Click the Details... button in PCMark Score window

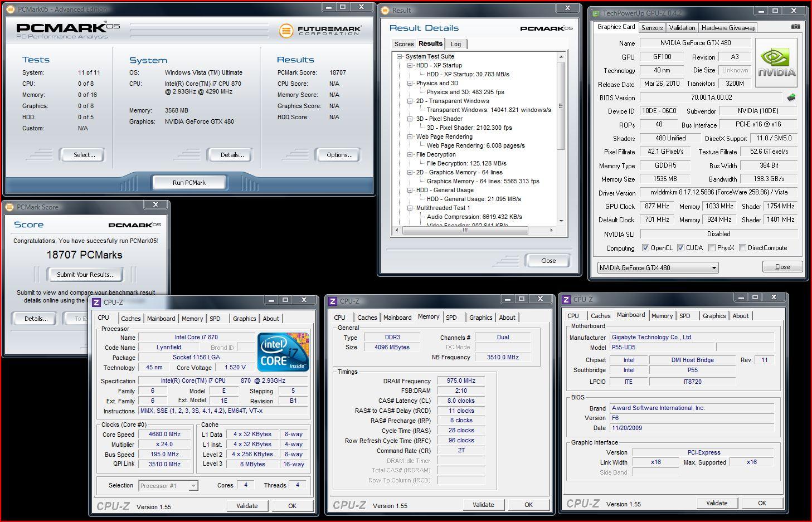coord(36,319)
